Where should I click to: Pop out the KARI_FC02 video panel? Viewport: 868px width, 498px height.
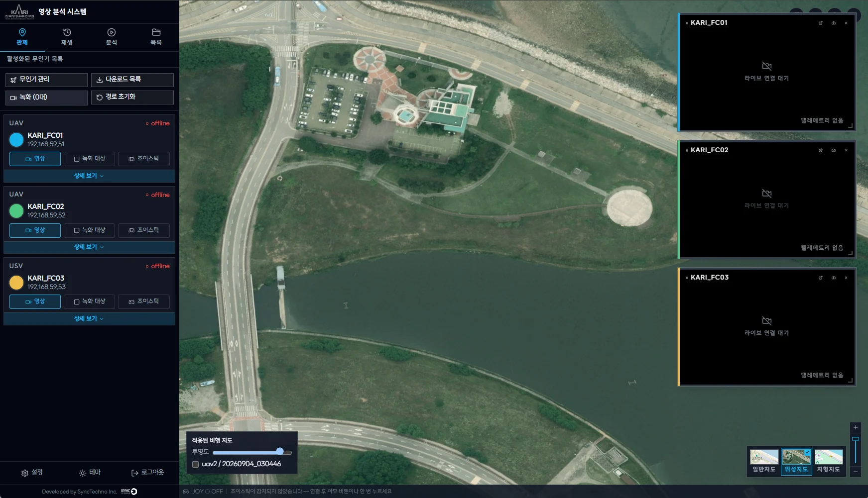pyautogui.click(x=821, y=150)
